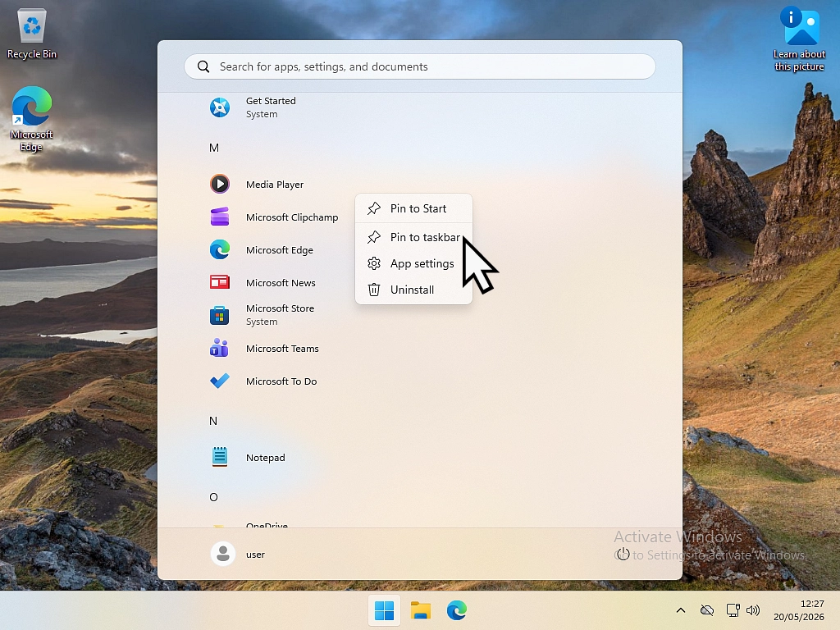Screen dimensions: 840x630
Task: Open File Explorer from the taskbar
Action: pos(421,610)
